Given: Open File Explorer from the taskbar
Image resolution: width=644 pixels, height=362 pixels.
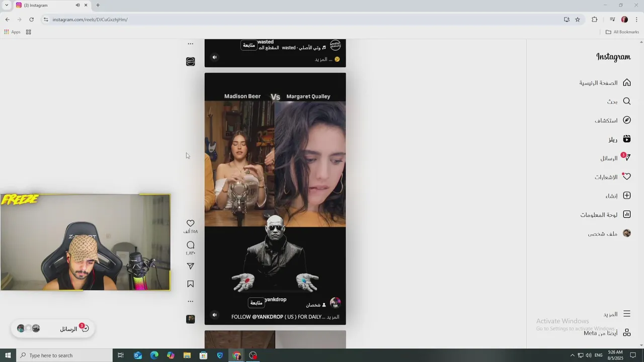Looking at the screenshot, I should click(187, 355).
